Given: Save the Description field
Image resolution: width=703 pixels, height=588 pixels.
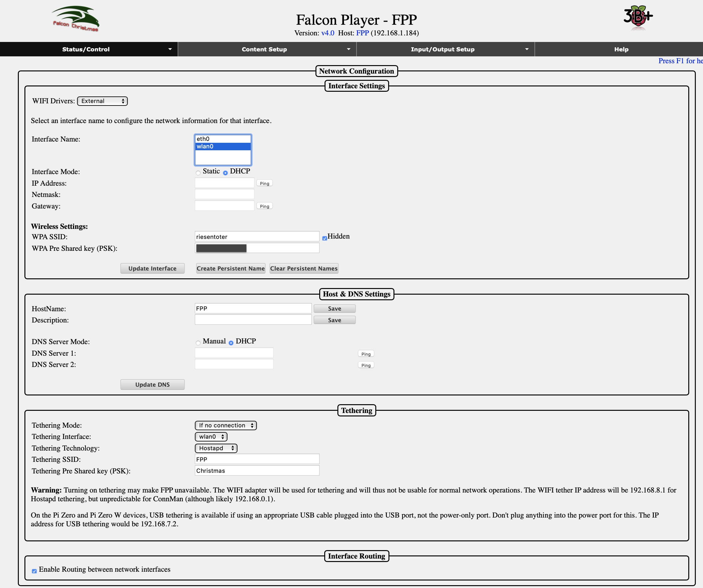Looking at the screenshot, I should (335, 320).
